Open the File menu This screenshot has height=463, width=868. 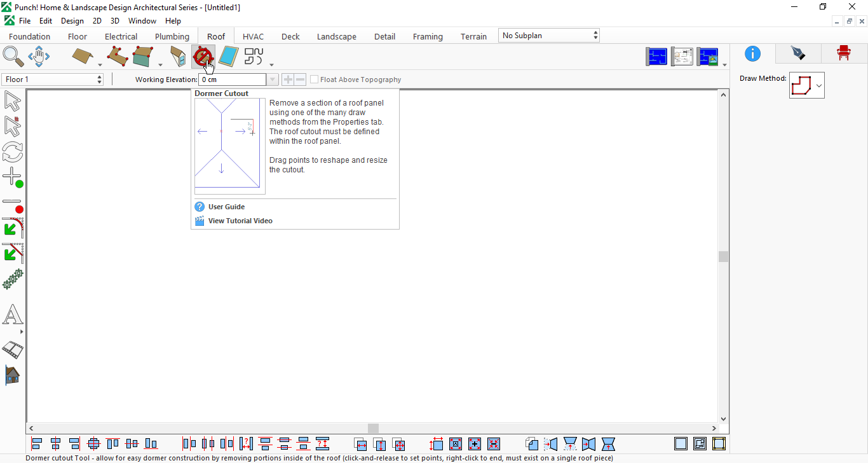point(25,21)
